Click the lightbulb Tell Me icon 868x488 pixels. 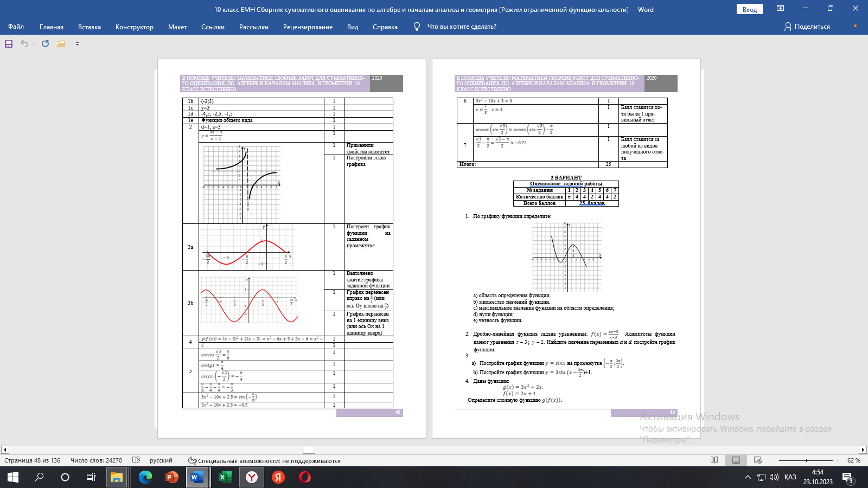pos(417,27)
